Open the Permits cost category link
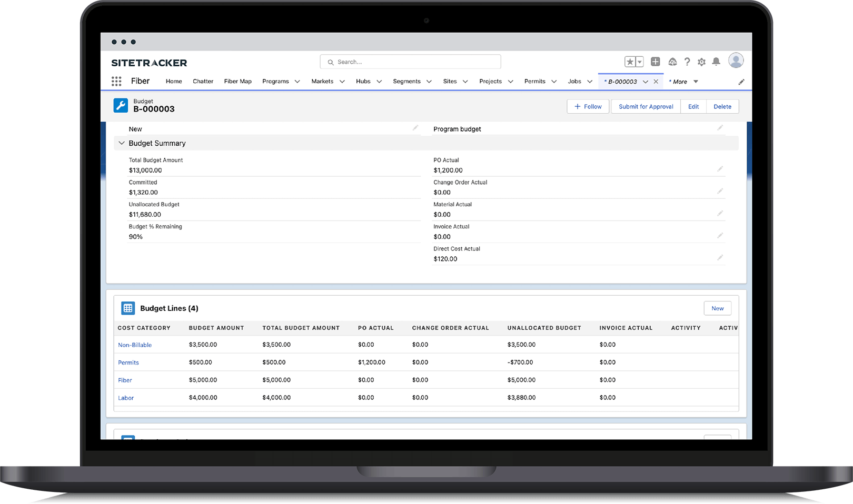Viewport: 853px width, 504px height. pyautogui.click(x=128, y=362)
